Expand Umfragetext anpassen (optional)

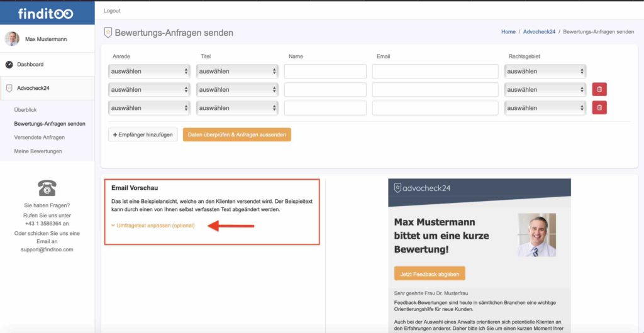(155, 225)
